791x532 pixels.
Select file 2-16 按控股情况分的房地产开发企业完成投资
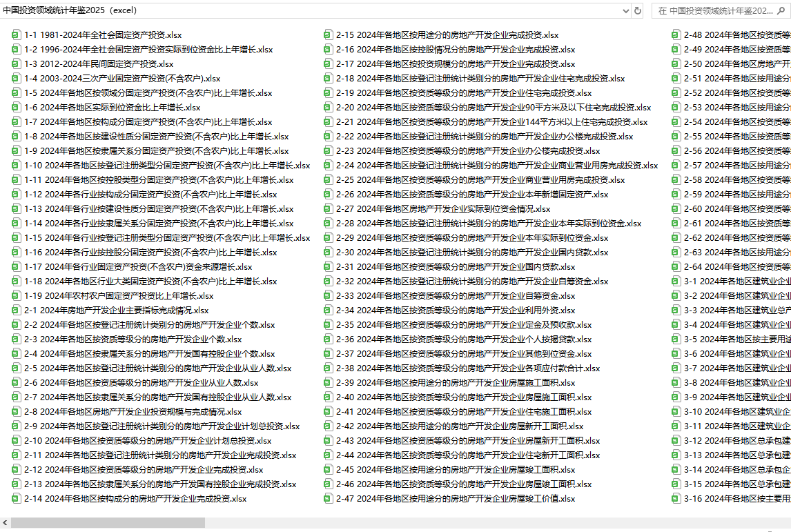point(456,50)
